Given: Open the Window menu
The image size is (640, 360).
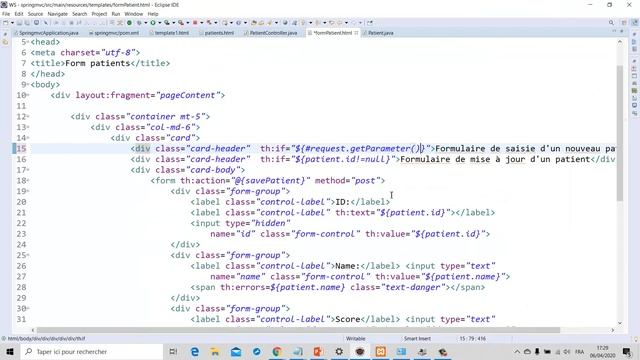Looking at the screenshot, I should [133, 14].
